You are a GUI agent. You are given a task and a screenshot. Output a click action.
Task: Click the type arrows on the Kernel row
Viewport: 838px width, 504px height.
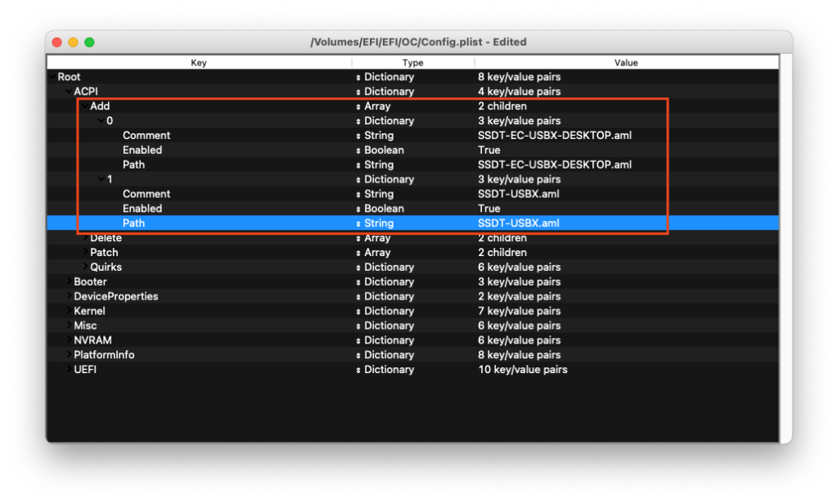pos(358,311)
